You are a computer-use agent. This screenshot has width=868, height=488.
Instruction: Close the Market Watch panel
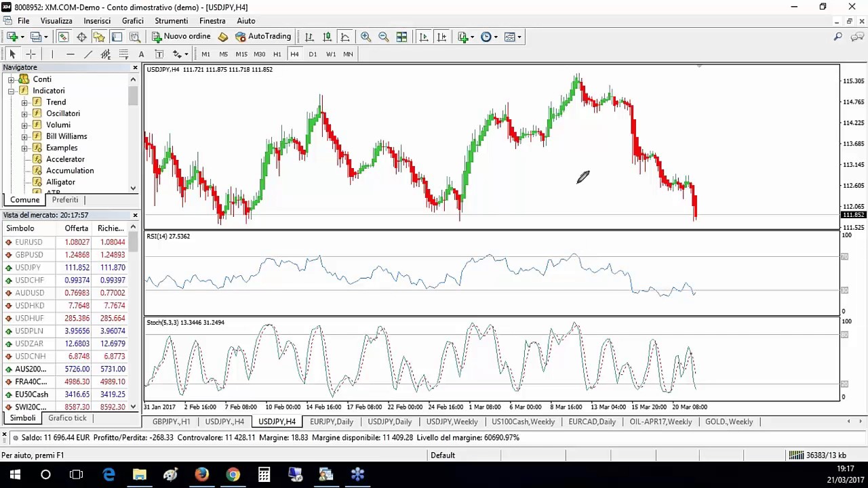coord(135,215)
